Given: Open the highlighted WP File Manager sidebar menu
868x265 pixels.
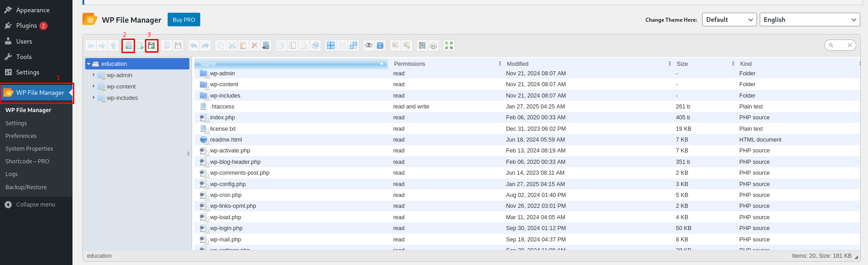Looking at the screenshot, I should 36,93.
